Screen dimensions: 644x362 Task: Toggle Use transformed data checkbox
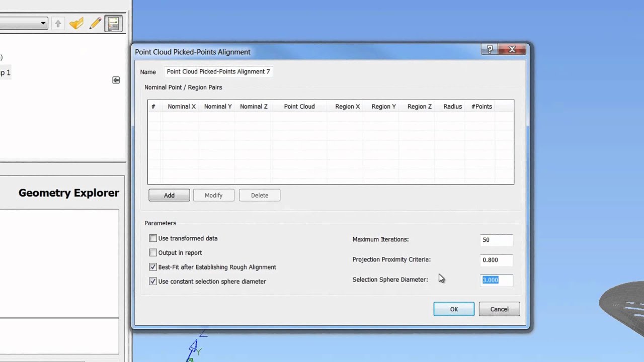(153, 238)
